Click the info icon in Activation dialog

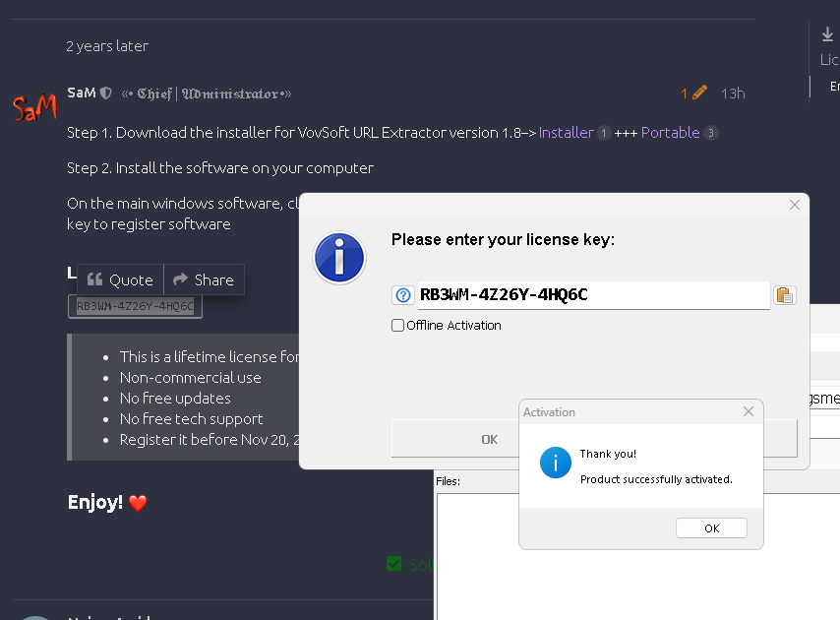[x=556, y=463]
